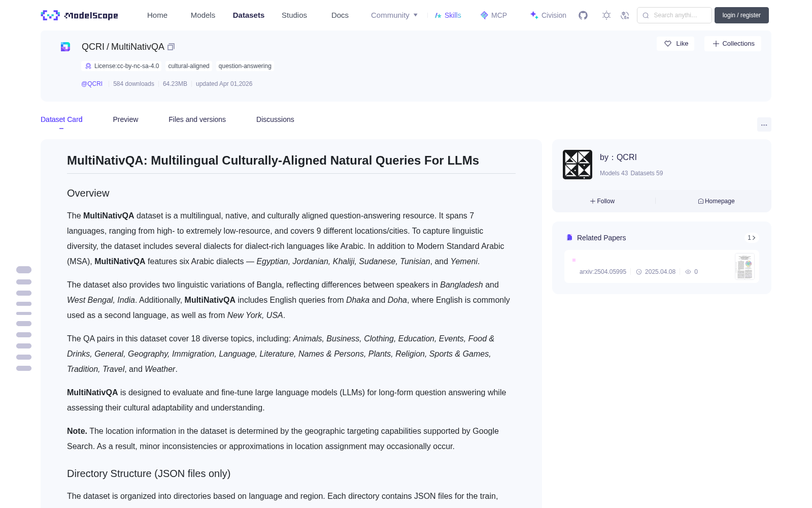Switch to the Preview tab
812x508 pixels.
click(125, 119)
